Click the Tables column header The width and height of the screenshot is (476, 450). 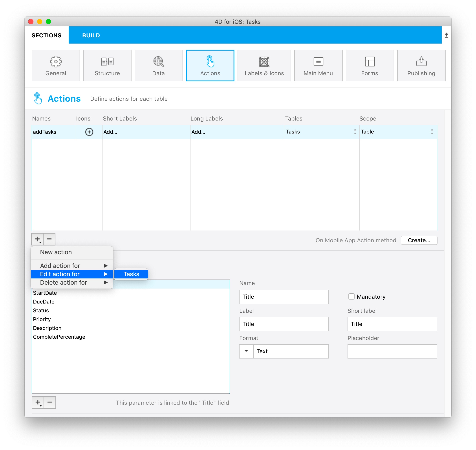(x=293, y=119)
